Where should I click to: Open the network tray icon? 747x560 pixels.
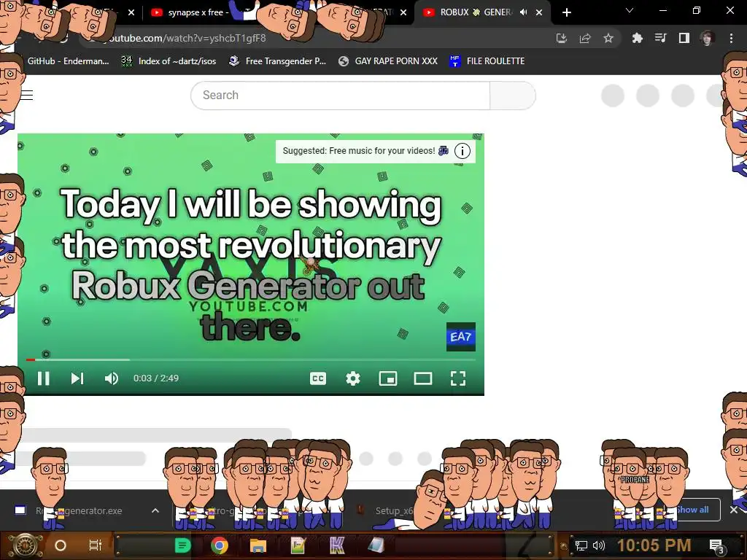pos(581,545)
